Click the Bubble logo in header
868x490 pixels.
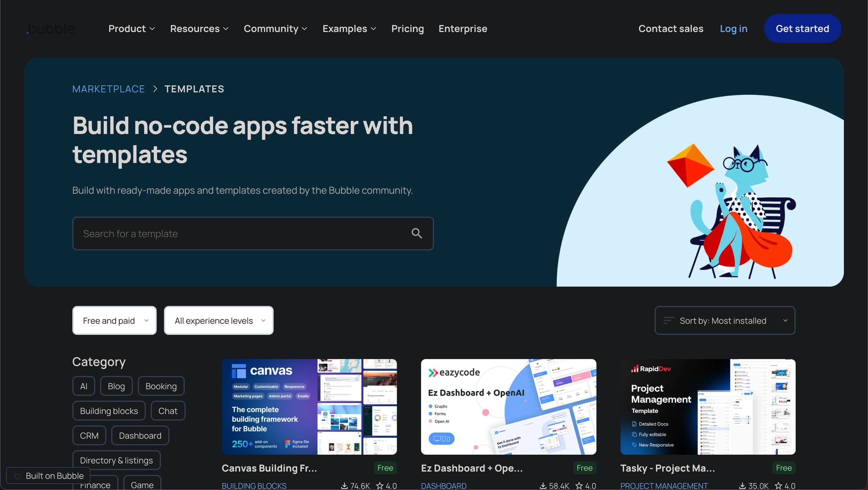coord(50,29)
